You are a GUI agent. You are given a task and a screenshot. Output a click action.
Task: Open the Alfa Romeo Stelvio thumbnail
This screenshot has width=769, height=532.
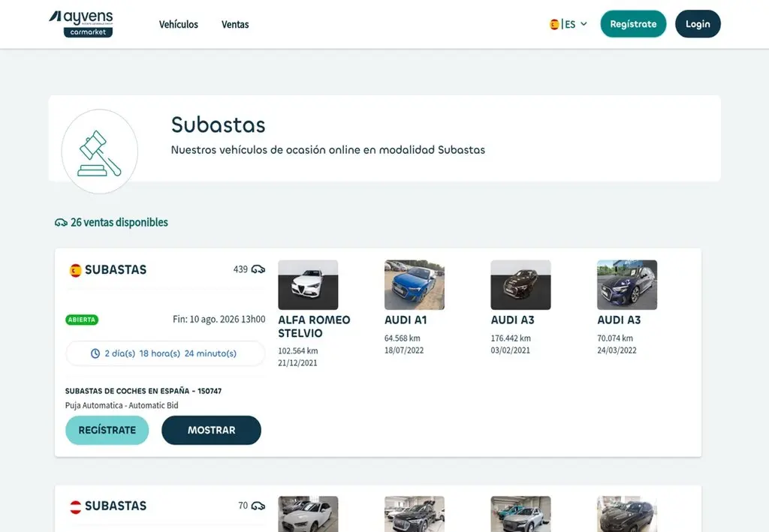(308, 284)
